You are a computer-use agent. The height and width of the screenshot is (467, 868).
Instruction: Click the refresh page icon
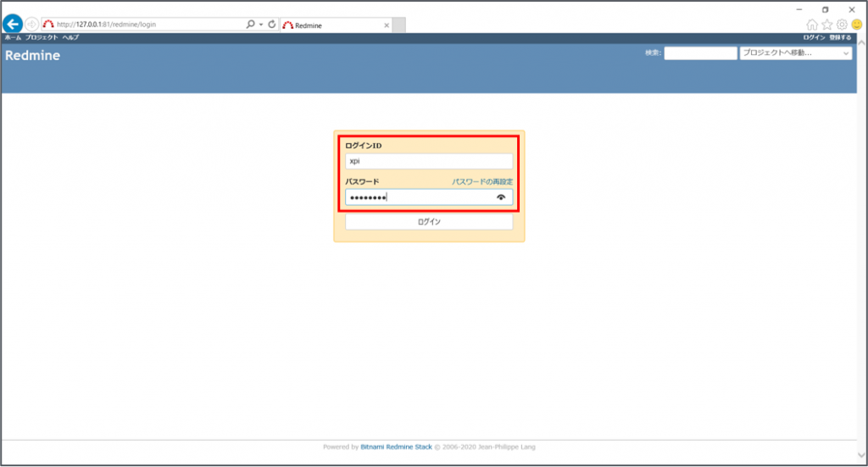click(x=272, y=25)
